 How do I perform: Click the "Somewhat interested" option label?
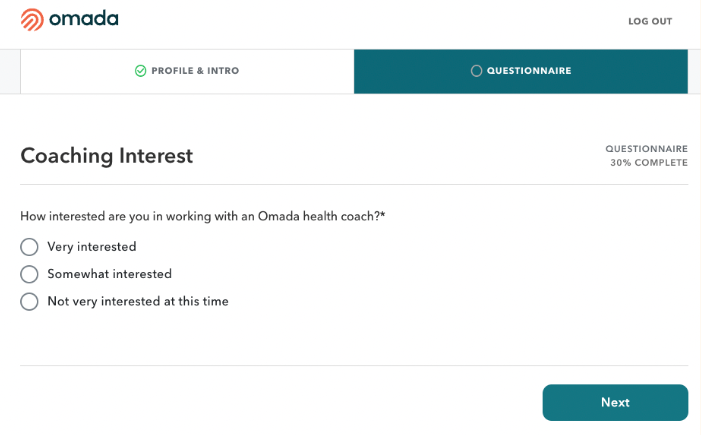[110, 274]
